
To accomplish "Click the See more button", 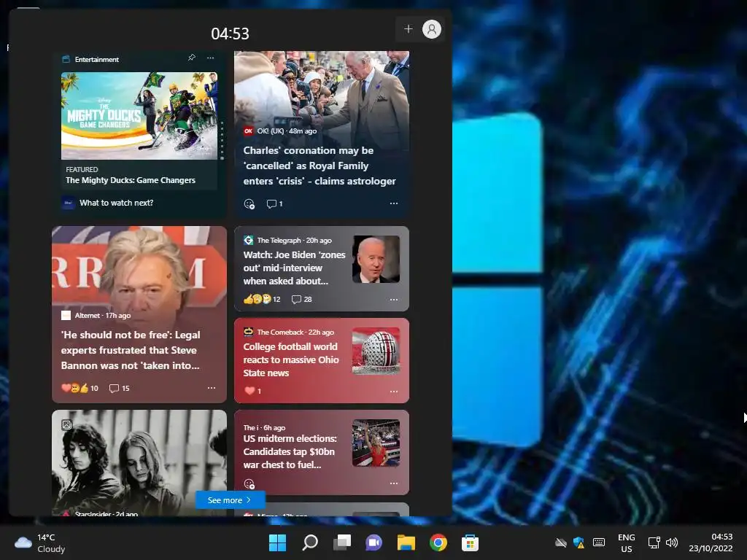I will click(230, 500).
